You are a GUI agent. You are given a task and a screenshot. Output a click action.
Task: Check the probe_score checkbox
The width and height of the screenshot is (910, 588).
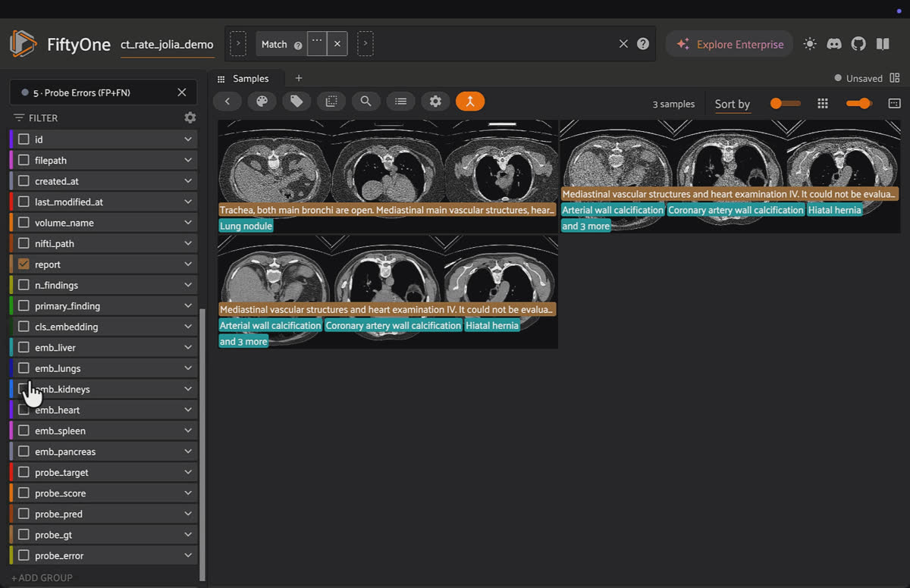[x=24, y=493]
